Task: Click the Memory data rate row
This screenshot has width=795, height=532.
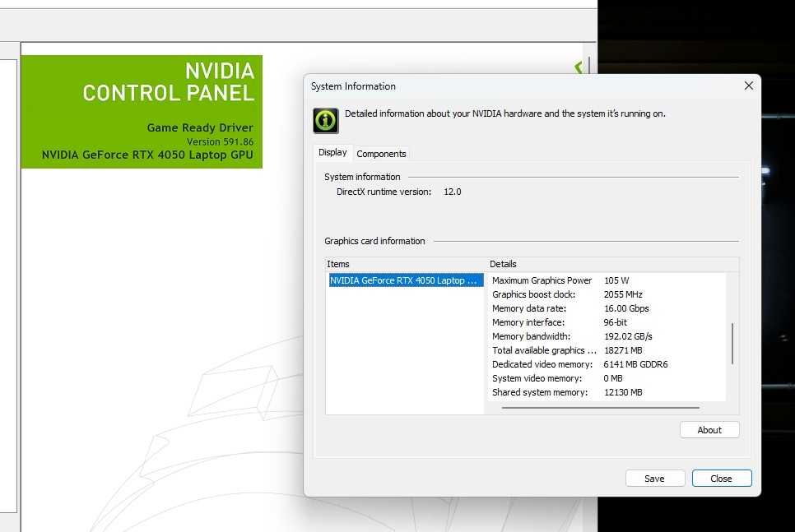Action: 607,308
